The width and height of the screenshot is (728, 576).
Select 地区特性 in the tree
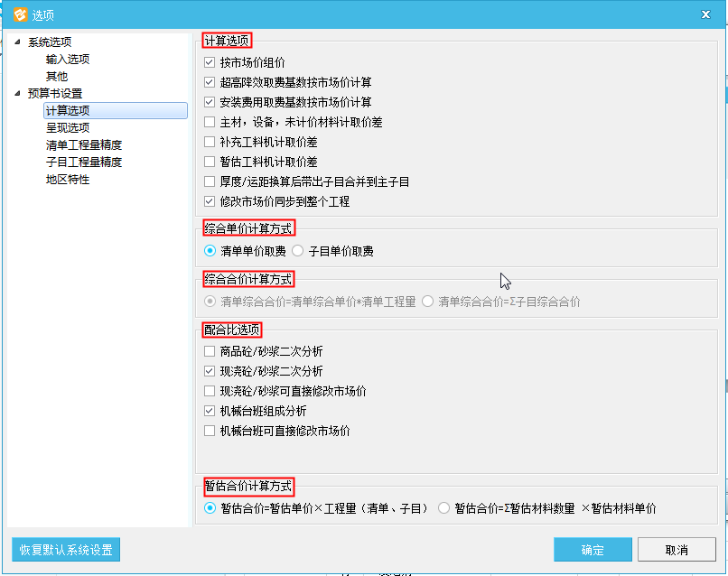pos(68,180)
